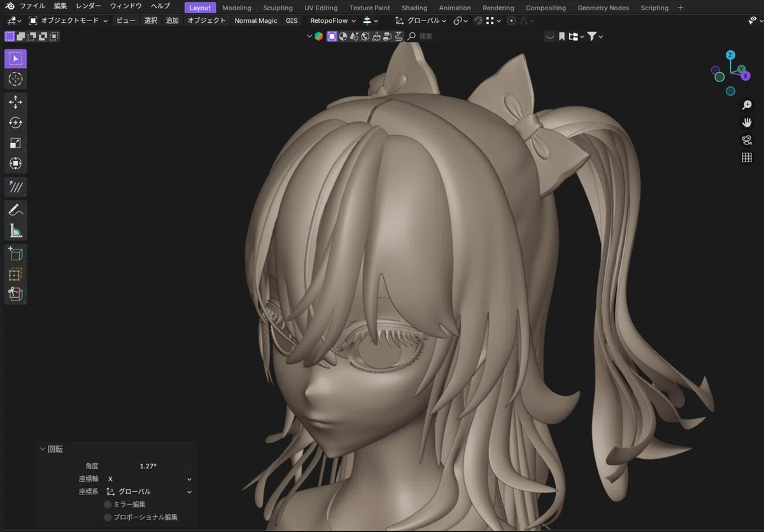Click the pan hand viewport icon
The image size is (764, 532).
(x=747, y=122)
